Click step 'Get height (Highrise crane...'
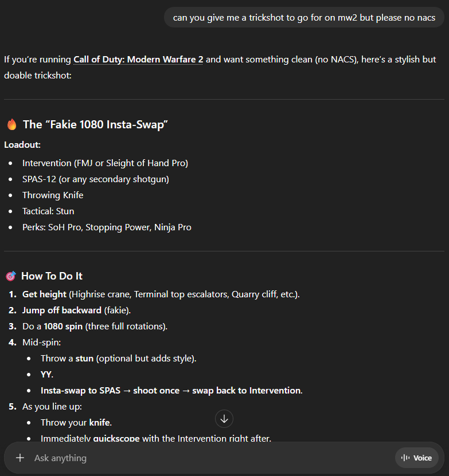Viewport: 449px width, 476px height. tap(161, 294)
